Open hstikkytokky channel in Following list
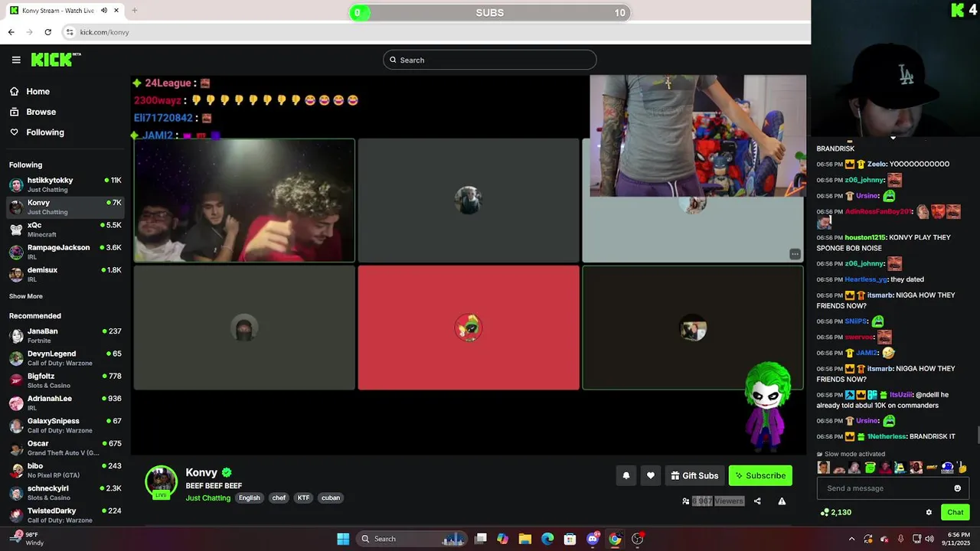This screenshot has width=980, height=551. coord(65,184)
